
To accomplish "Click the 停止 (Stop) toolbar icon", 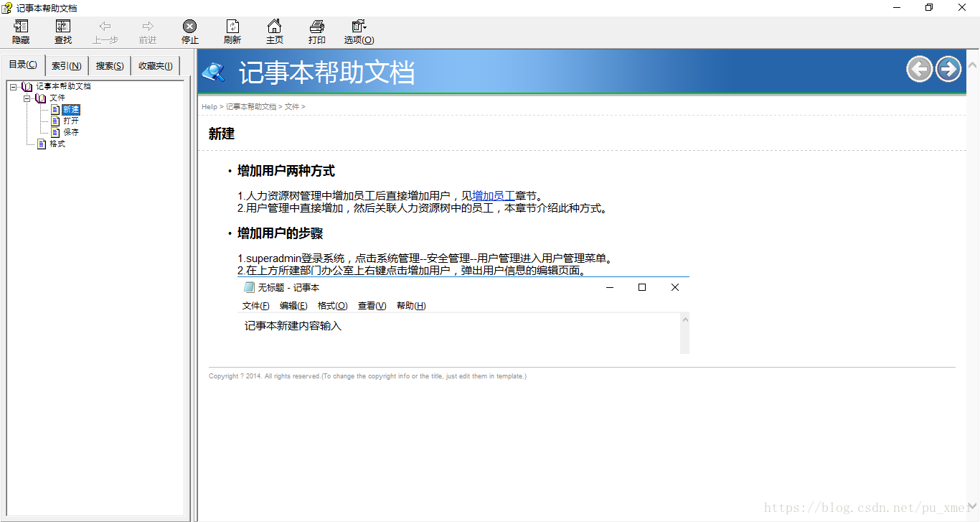I will pyautogui.click(x=189, y=27).
